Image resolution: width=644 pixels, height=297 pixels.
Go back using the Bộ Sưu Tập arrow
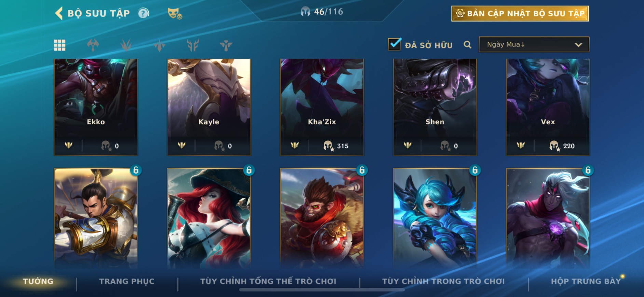59,13
